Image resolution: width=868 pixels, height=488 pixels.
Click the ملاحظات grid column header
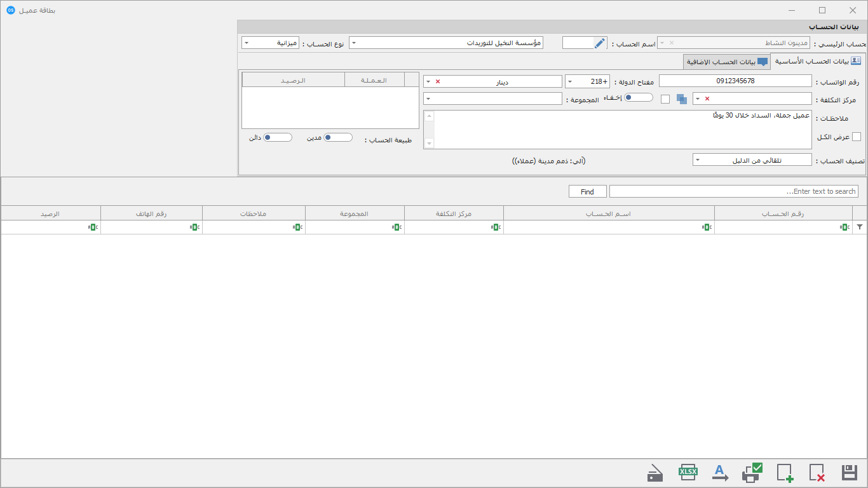point(254,213)
